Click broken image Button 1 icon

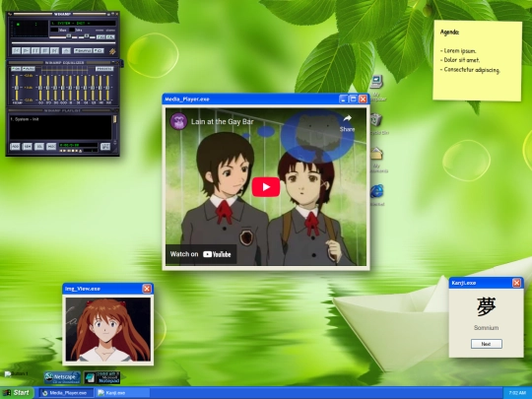[x=16, y=374]
